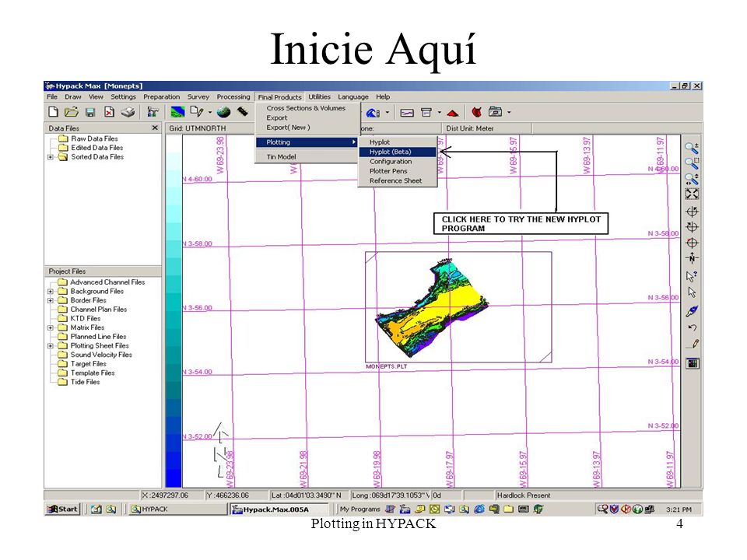This screenshot has height=560, width=747.
Task: Expand the Background Files tree node
Action: coord(51,291)
